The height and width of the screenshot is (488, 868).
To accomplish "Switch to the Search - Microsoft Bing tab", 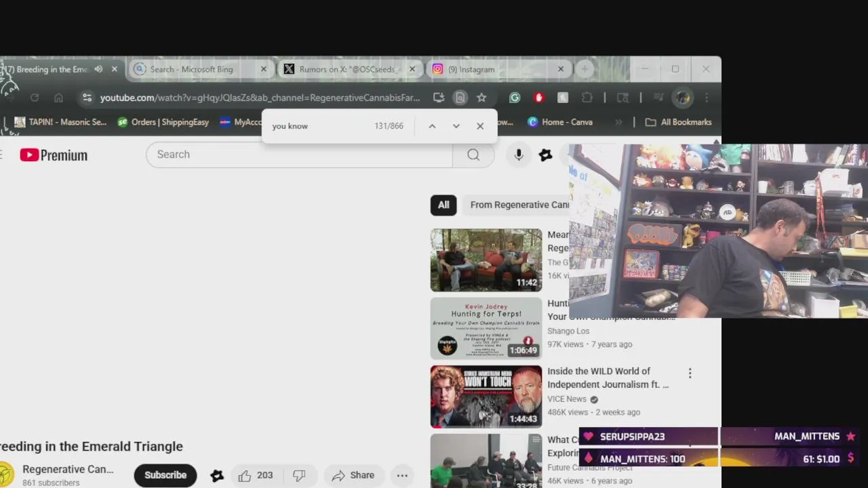I will coord(192,69).
